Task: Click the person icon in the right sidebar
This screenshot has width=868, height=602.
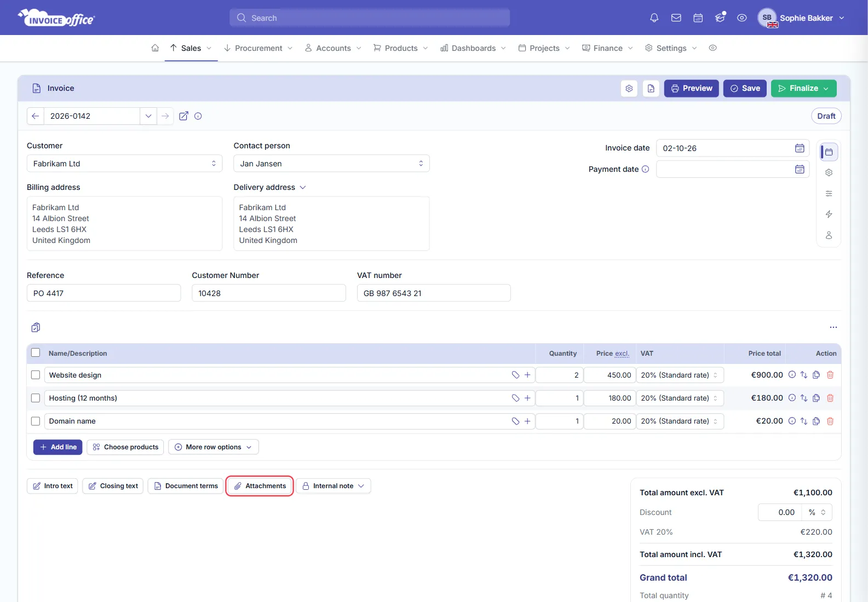Action: (829, 235)
